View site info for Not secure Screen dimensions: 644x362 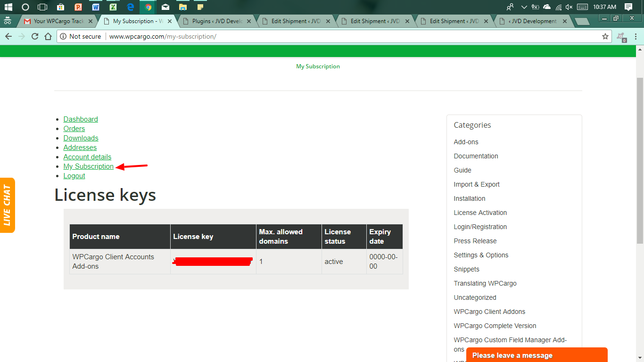click(81, 36)
